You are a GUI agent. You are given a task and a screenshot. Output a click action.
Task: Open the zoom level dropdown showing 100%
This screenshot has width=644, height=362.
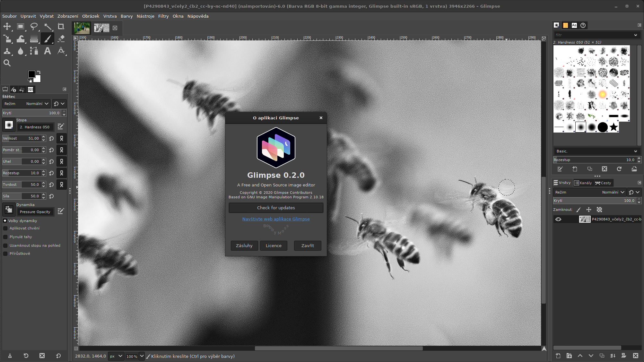[x=142, y=356]
